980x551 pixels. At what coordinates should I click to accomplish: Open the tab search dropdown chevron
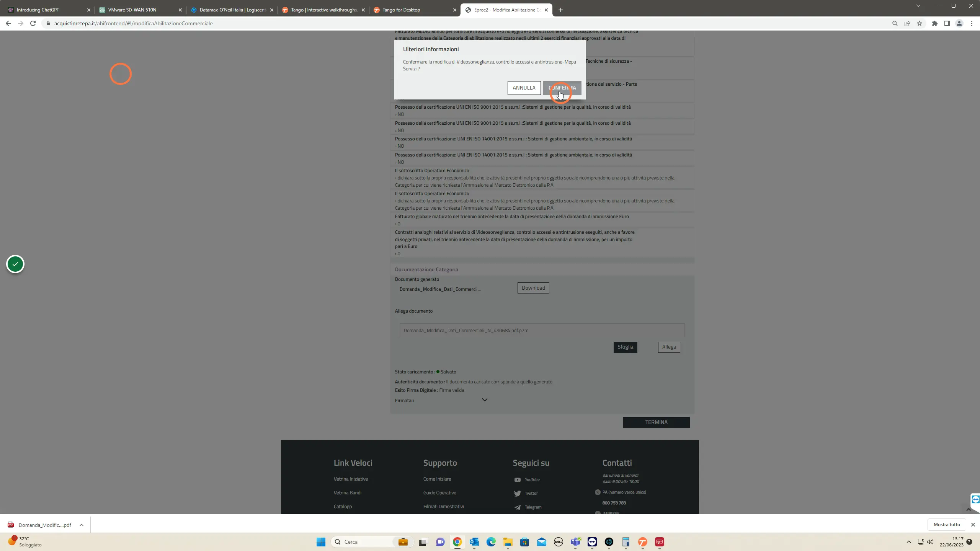point(918,6)
